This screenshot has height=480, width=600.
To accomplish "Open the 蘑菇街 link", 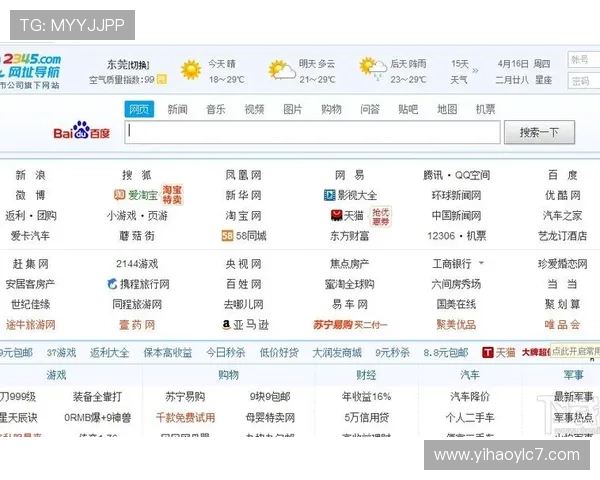I will point(137,236).
